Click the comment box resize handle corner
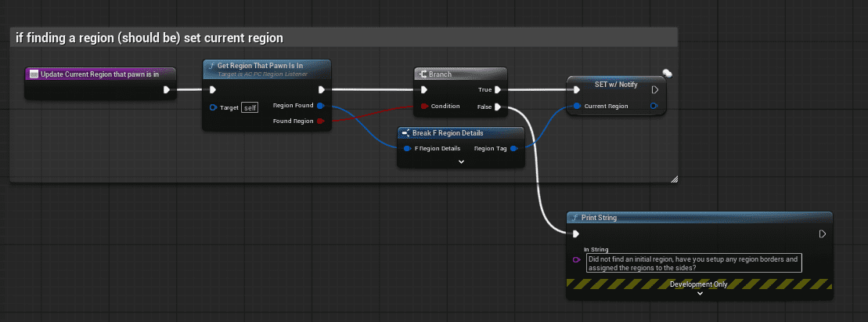868x322 pixels. click(x=674, y=179)
